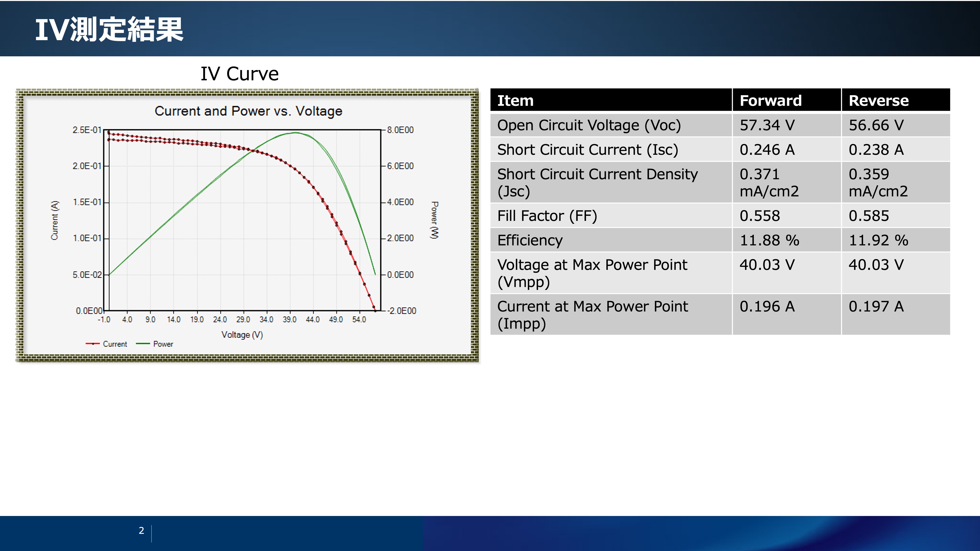
Task: Click the green 'Power' legend entry
Action: click(x=154, y=344)
